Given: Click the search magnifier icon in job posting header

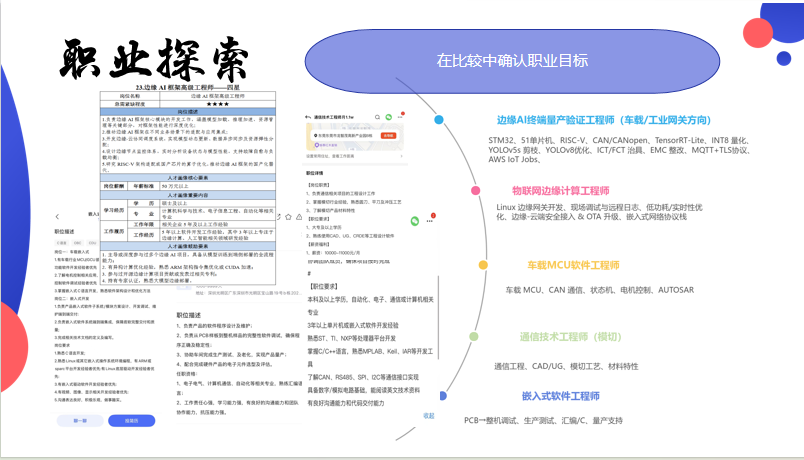Looking at the screenshot, I should [376, 118].
